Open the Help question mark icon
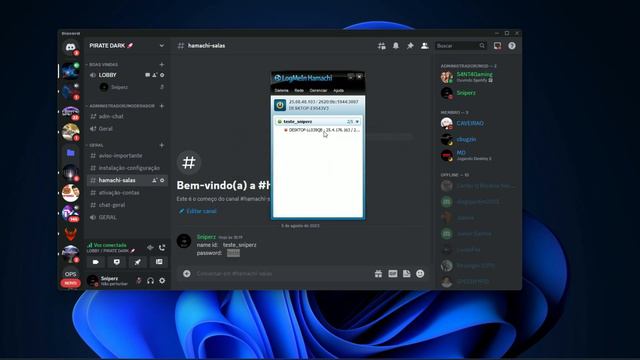Image resolution: width=640 pixels, height=360 pixels. 512,46
